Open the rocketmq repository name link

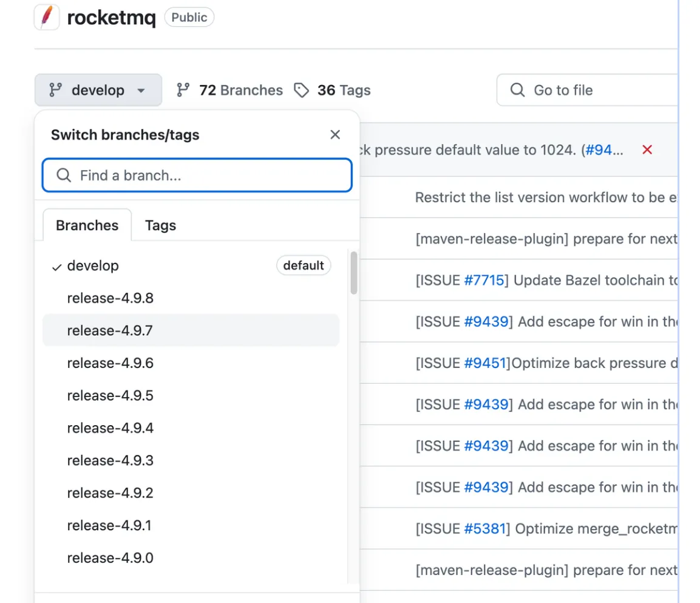point(111,18)
